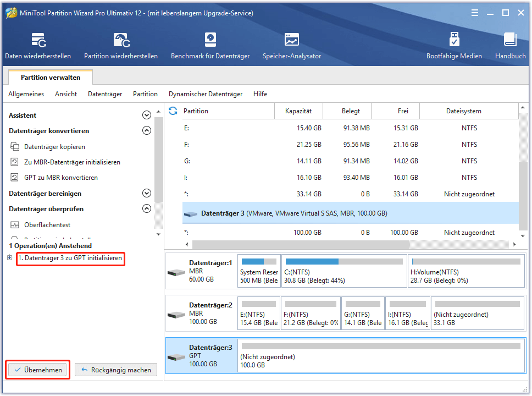Click Datenträger kopieren icon

15,147
